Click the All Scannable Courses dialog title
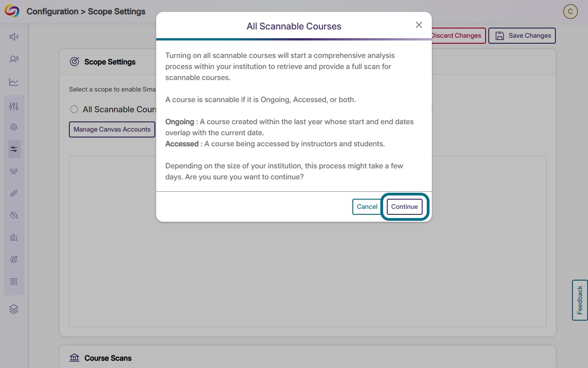This screenshot has height=368, width=588. pyautogui.click(x=294, y=26)
